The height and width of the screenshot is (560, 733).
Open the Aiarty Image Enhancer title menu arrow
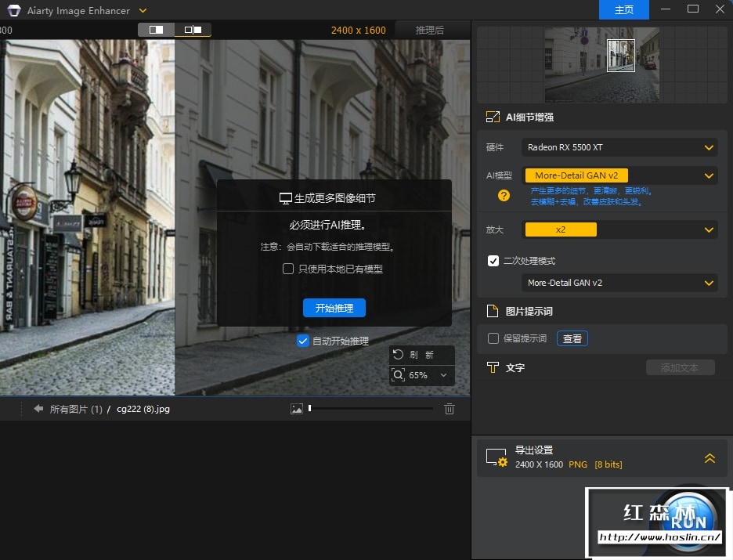[143, 11]
